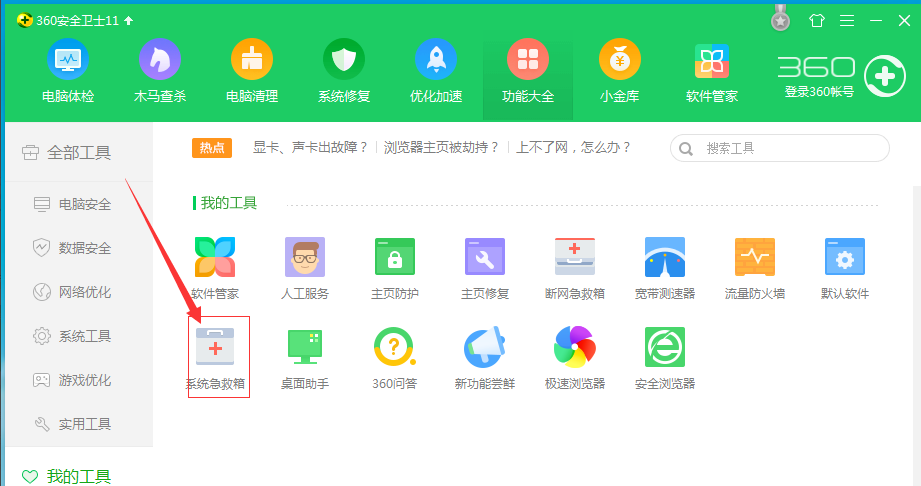Screen dimensions: 921x486
Task: Select 全部工具 in sidebar
Action: pyautogui.click(x=79, y=153)
